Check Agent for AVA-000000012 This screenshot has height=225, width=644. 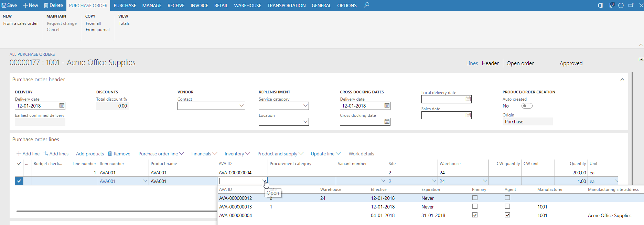[507, 198]
